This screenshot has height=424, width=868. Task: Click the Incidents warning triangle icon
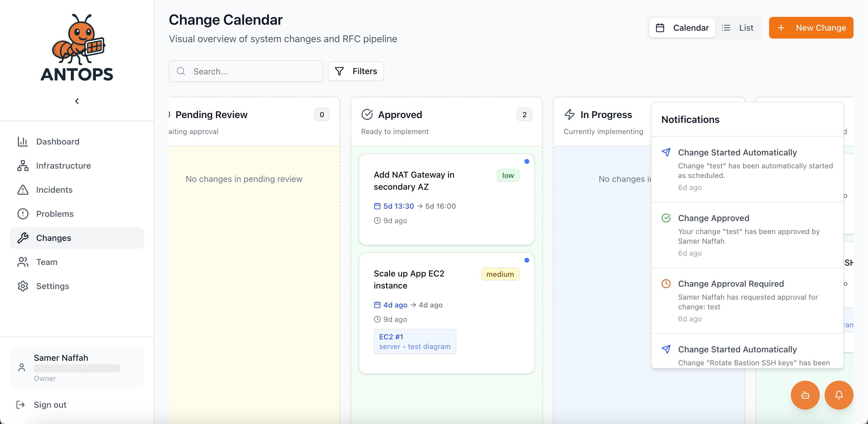tap(23, 190)
